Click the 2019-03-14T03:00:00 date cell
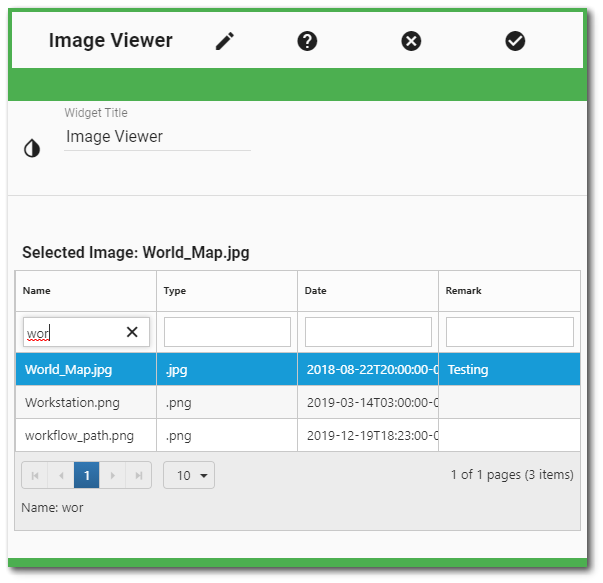 (368, 403)
